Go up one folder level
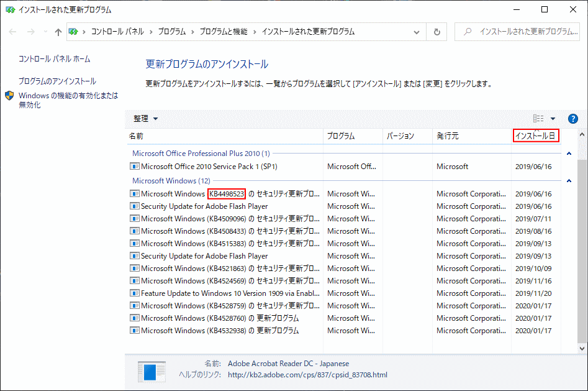 pyautogui.click(x=58, y=32)
